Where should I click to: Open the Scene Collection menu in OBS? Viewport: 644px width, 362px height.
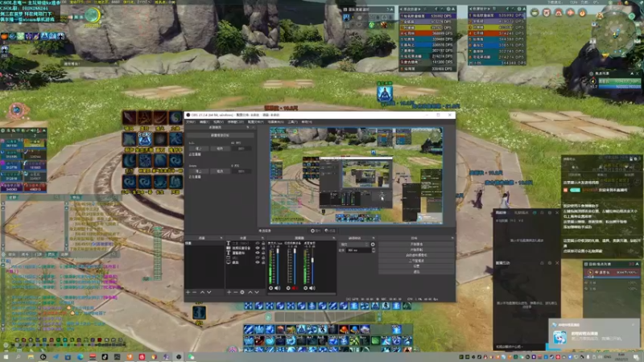[x=275, y=122]
